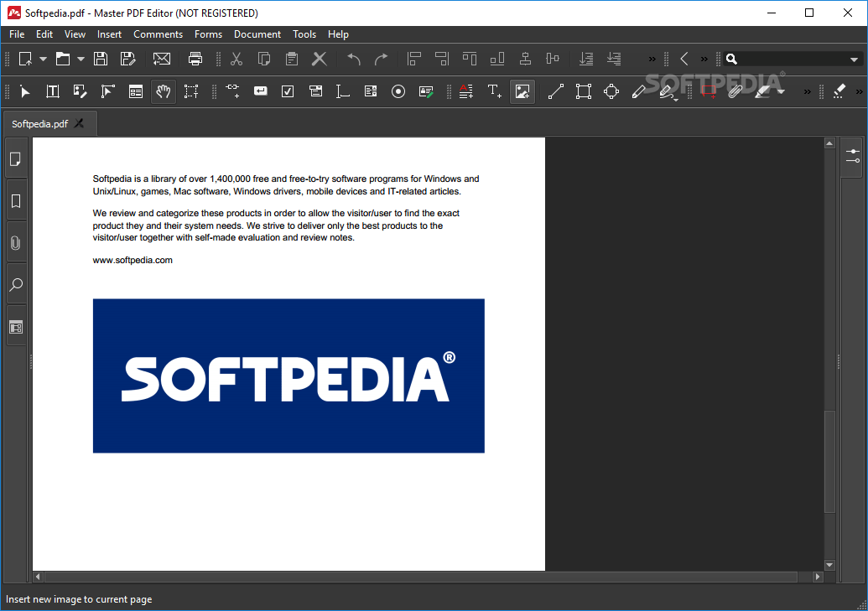
Task: Expand overflow chevron after the alignment tools
Action: [652, 60]
